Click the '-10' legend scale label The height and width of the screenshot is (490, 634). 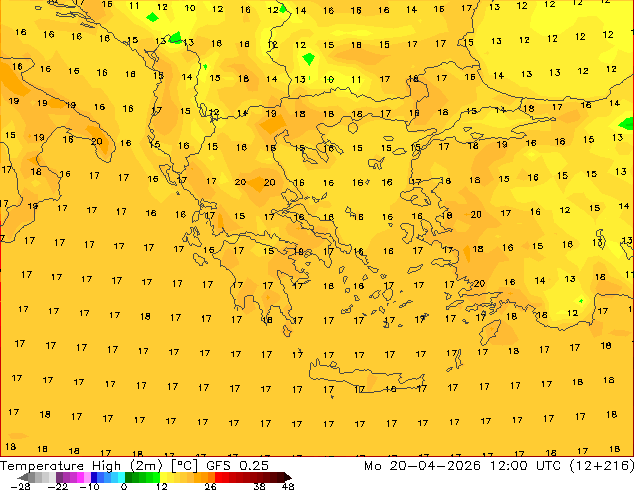click(x=89, y=486)
